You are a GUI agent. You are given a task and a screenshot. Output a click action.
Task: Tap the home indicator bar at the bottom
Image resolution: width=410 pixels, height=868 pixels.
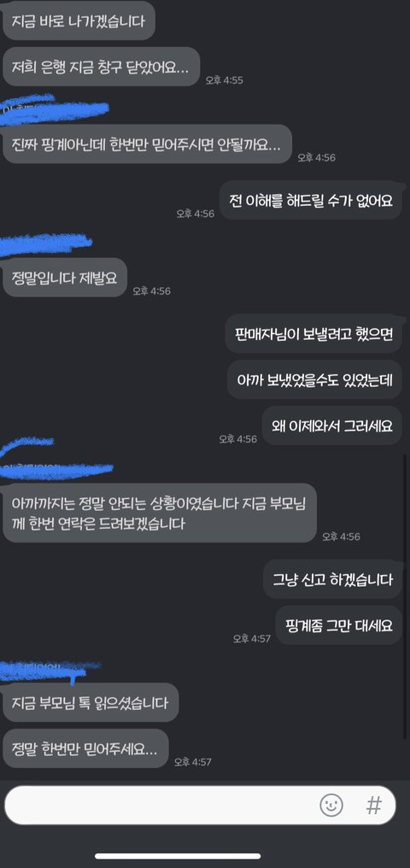pos(205,856)
